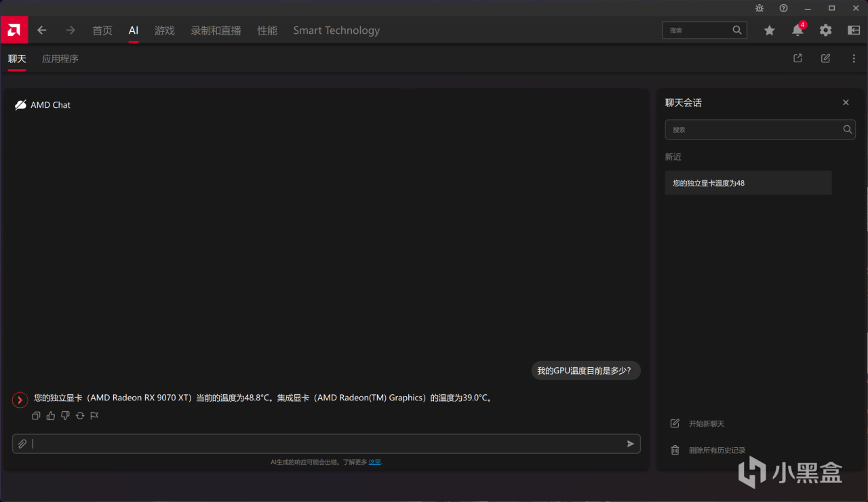868x502 pixels.
Task: Open help with the question mark icon
Action: tap(784, 8)
